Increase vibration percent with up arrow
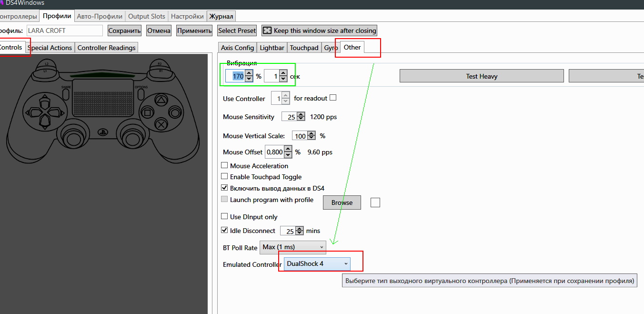Image resolution: width=644 pixels, height=314 pixels. (249, 73)
